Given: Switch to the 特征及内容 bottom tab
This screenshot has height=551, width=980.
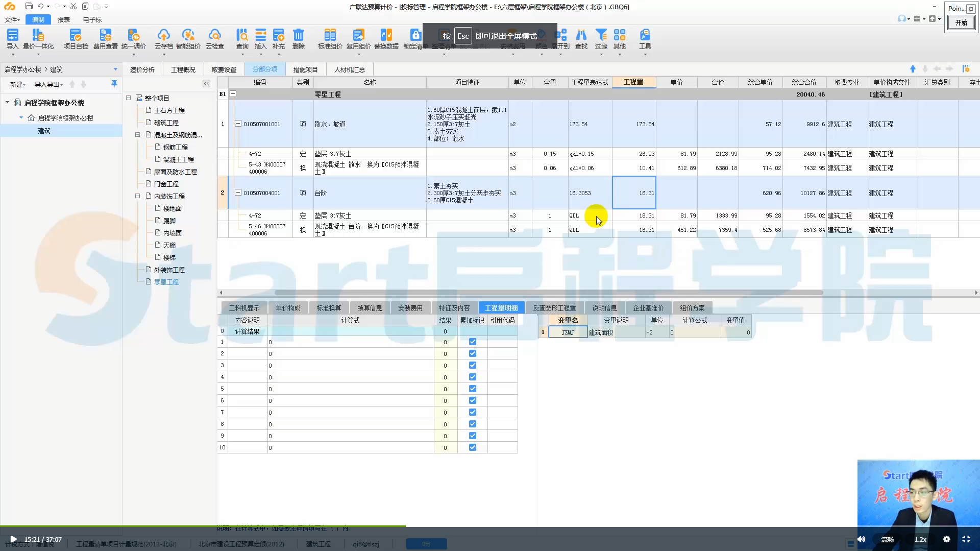Looking at the screenshot, I should point(454,308).
